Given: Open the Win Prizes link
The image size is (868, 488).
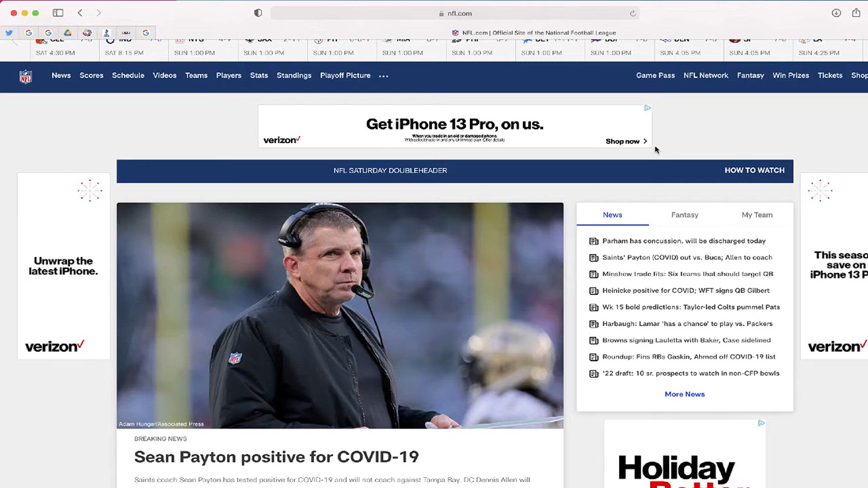Looking at the screenshot, I should pyautogui.click(x=791, y=75).
